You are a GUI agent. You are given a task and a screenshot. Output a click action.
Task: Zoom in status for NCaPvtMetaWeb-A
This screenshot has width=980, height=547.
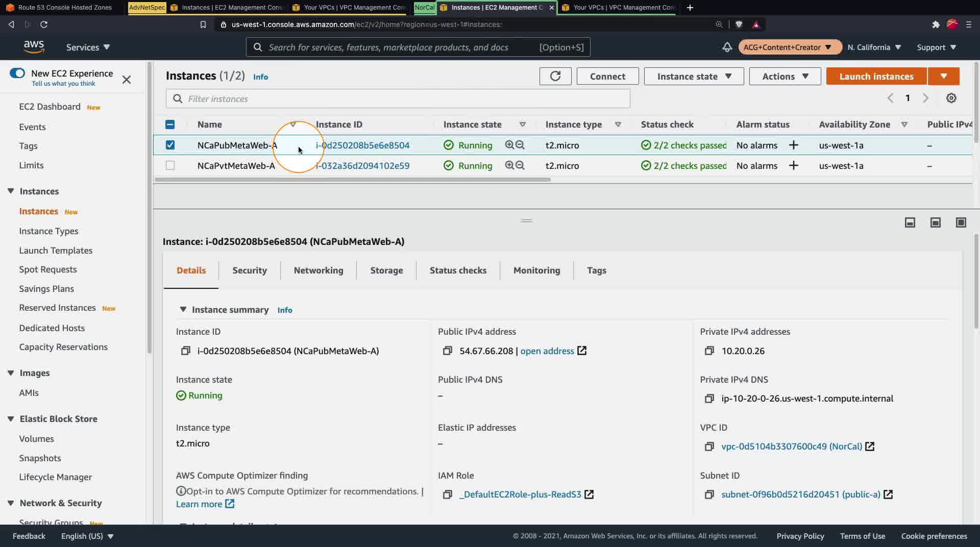coord(509,165)
